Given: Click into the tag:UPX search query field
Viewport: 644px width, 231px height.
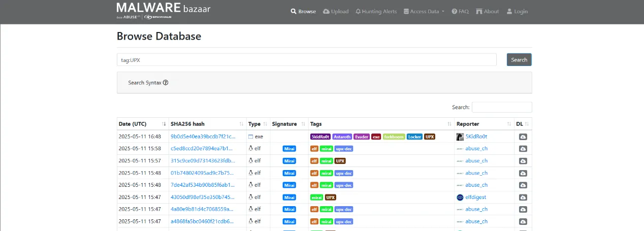Looking at the screenshot, I should click(307, 60).
